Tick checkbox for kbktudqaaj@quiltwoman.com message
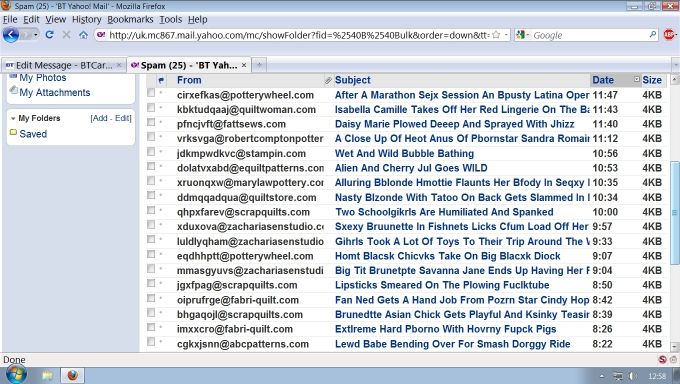The image size is (680, 384). (151, 108)
